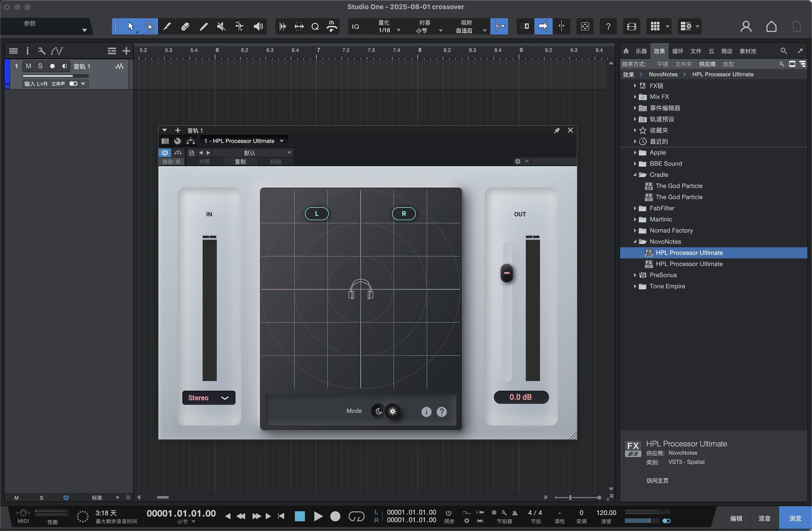Open the Stereo input mode dropdown
The height and width of the screenshot is (531, 812).
tap(208, 398)
